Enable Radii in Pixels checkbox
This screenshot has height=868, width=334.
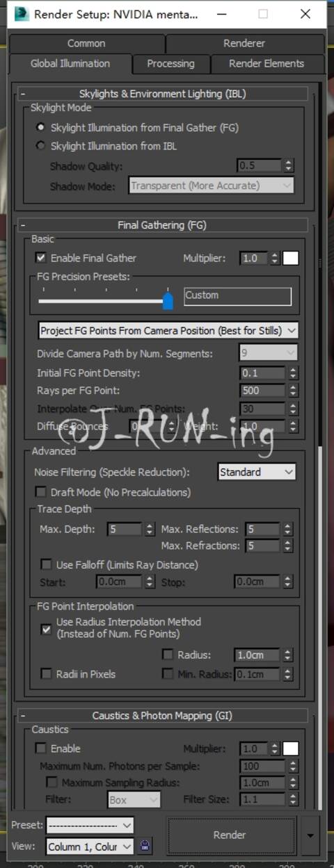tap(47, 674)
